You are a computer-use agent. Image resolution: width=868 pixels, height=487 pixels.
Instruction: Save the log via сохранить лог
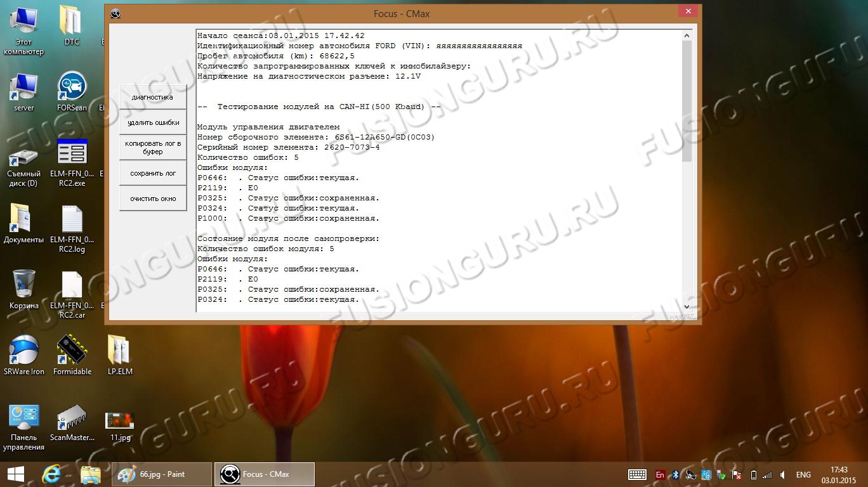coord(153,173)
